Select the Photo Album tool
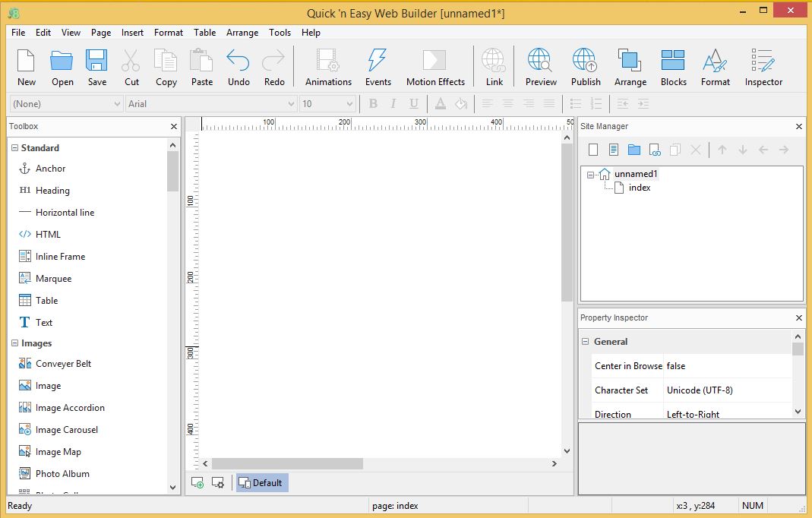The width and height of the screenshot is (812, 518). coord(54,473)
